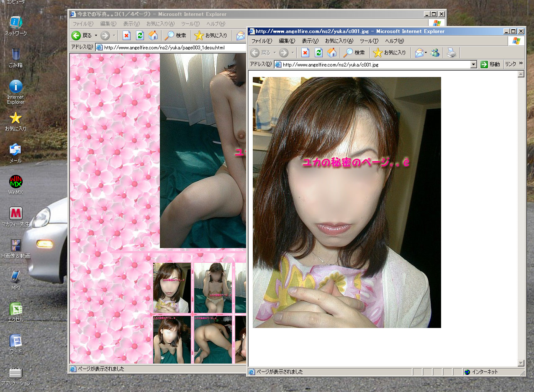
Task: Click the 移動 go button
Action: (x=490, y=64)
